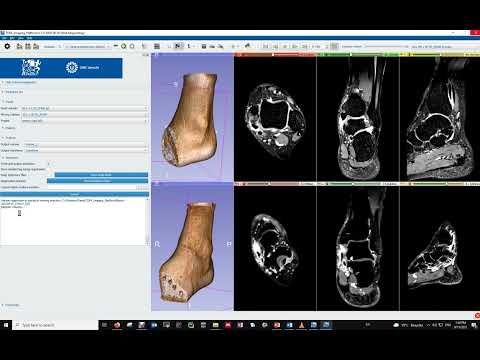
Task: Click the sequence previous-frame button
Action: pos(275,46)
